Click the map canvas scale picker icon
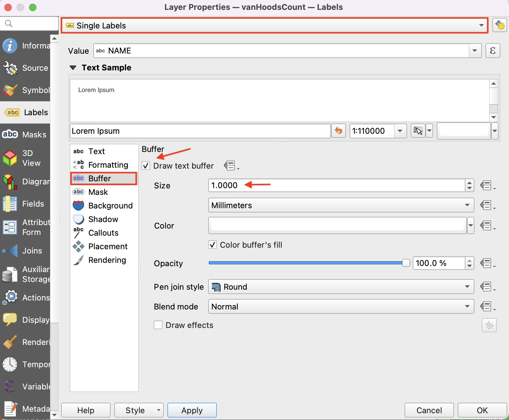This screenshot has height=420, width=509. (418, 131)
